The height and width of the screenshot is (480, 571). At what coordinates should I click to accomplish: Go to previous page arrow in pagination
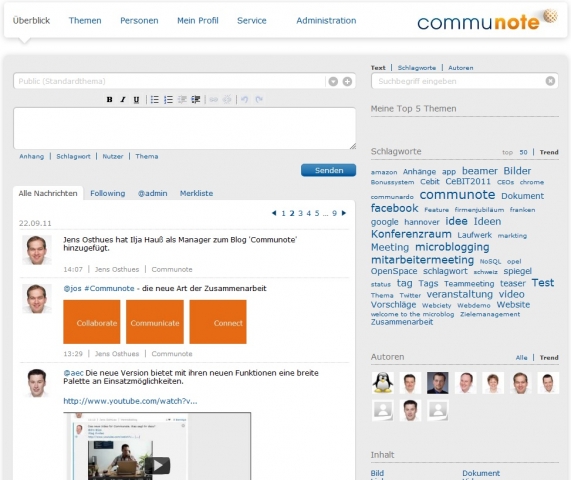pos(274,213)
